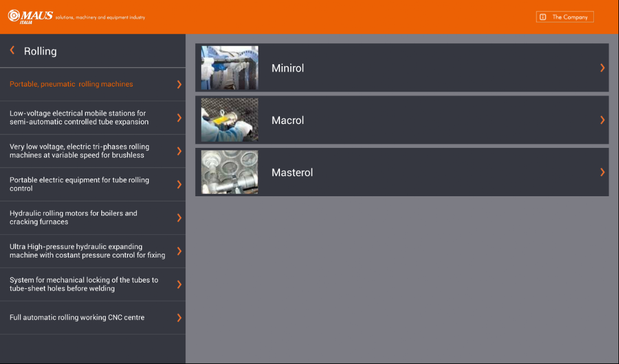Expand chevron beside Portable, pneumatic rolling machines

click(x=179, y=84)
